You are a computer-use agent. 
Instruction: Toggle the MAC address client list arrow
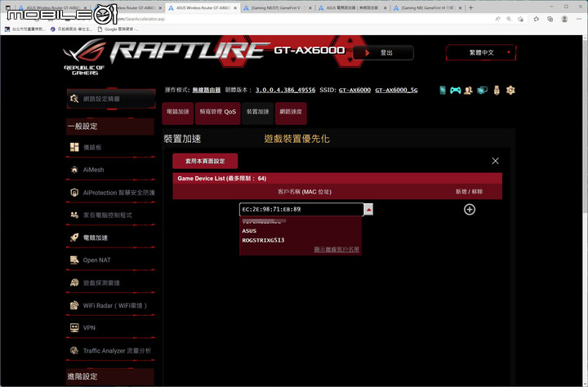368,209
